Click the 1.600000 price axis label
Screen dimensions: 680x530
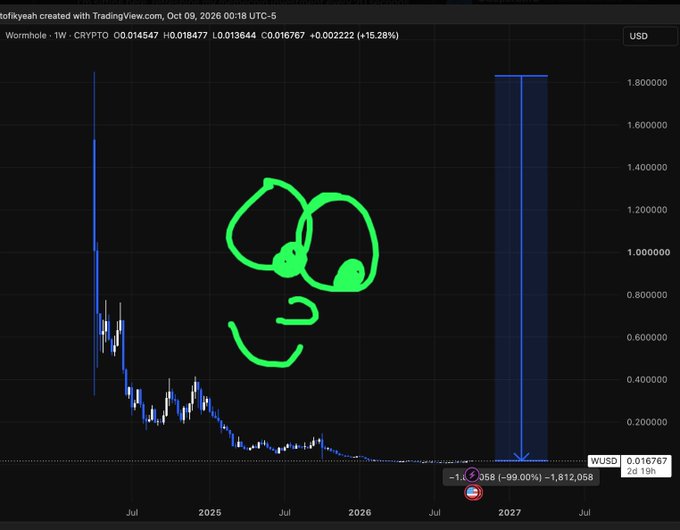647,125
